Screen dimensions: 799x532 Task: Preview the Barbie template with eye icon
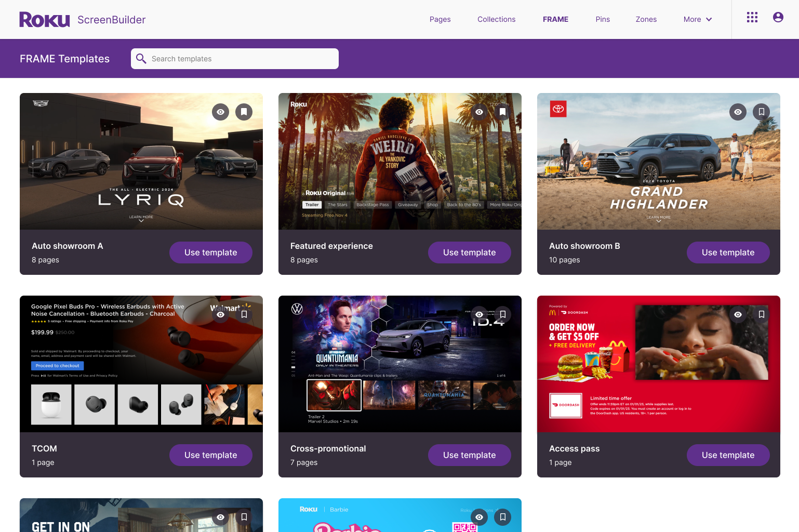point(480,517)
